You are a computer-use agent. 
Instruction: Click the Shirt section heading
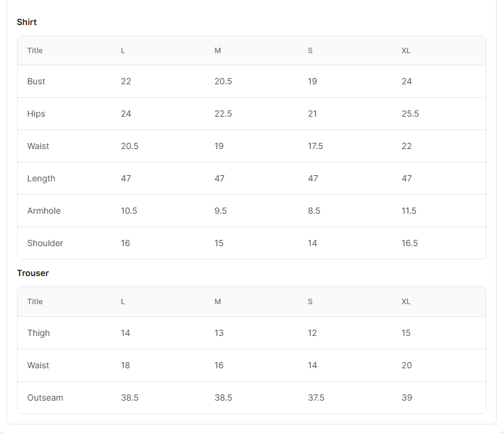tap(27, 22)
